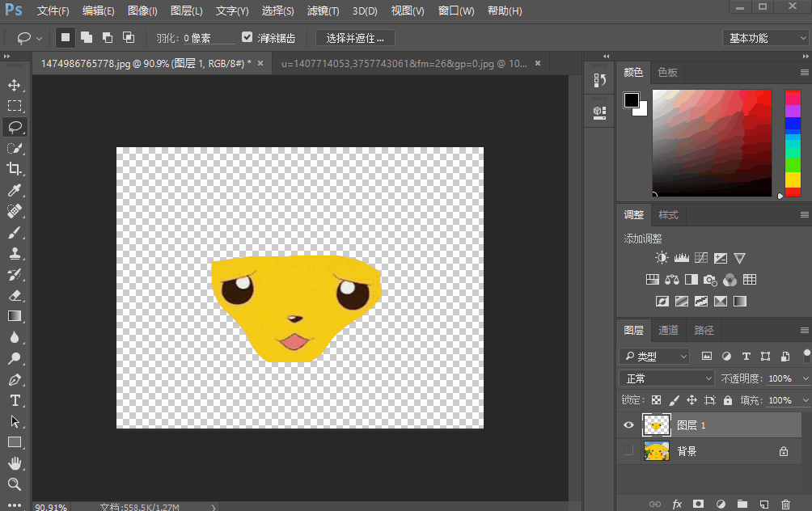Select the Move tool
This screenshot has width=812, height=511.
[x=15, y=85]
